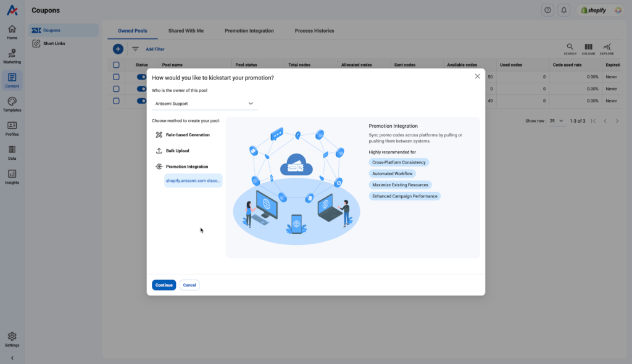Toggle the status switch of the third pool
Viewport: 632px width, 364px height.
[141, 101]
